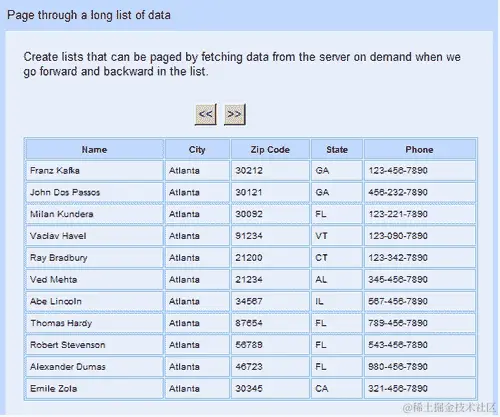Image resolution: width=500 pixels, height=417 pixels.
Task: Select phone number 567-456-7890
Action: (420, 301)
